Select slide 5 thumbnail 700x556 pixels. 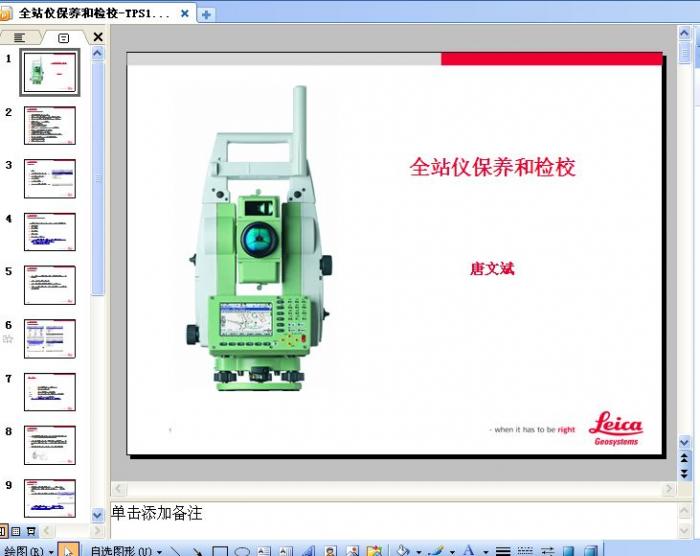50,285
